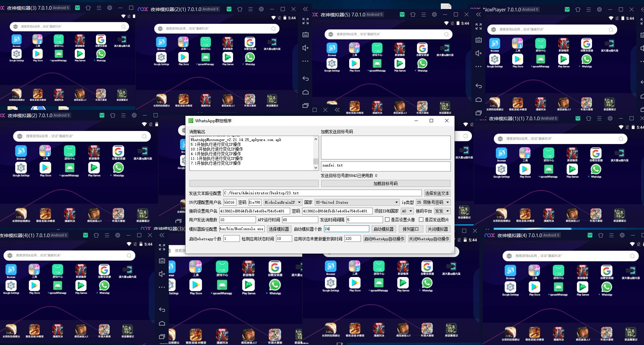This screenshot has width=644, height=345.
Task: Open the 国家 US-United States dropdown
Action: pyautogui.click(x=357, y=202)
